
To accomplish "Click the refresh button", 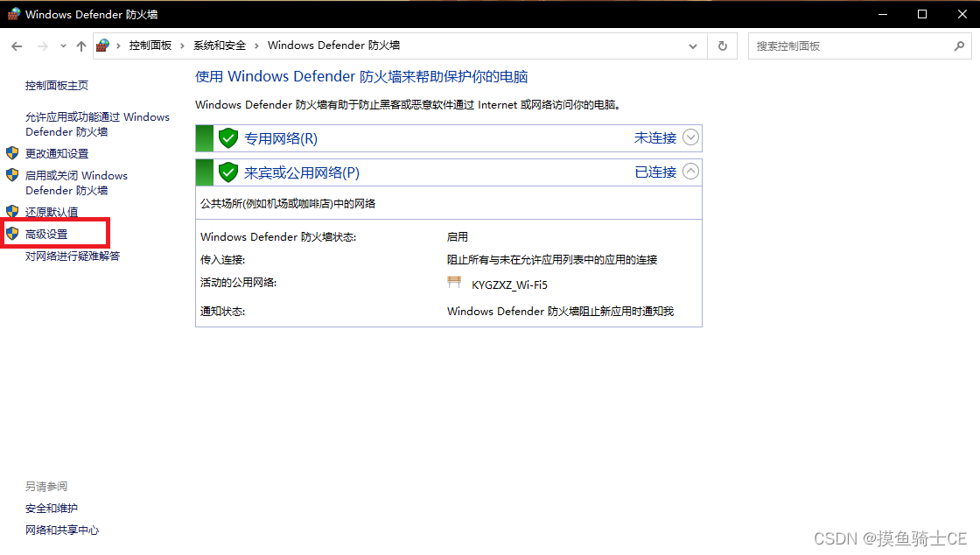I will (723, 46).
